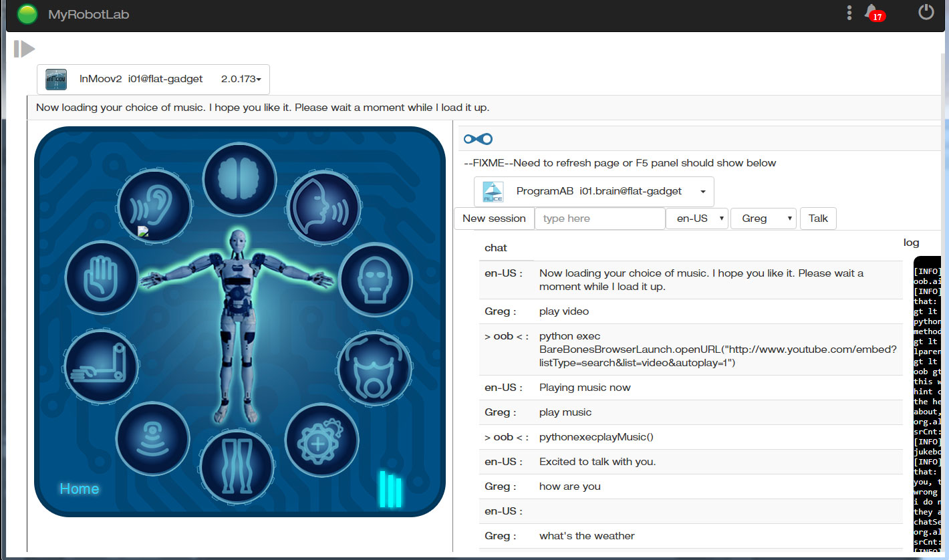Click the 'how are you' chat message
Image resolution: width=949 pixels, height=560 pixels.
(570, 486)
